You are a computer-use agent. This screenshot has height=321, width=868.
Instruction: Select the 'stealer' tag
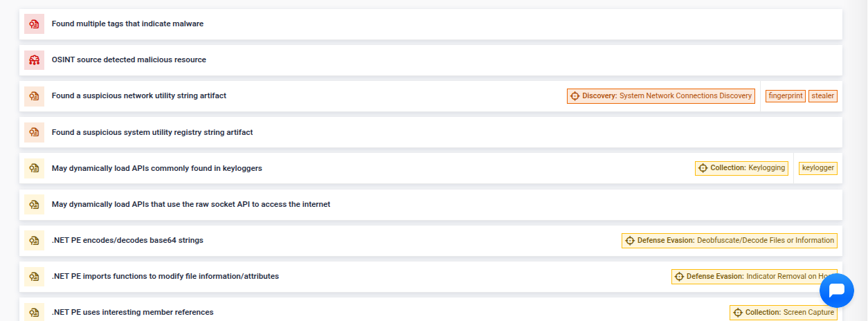point(822,96)
